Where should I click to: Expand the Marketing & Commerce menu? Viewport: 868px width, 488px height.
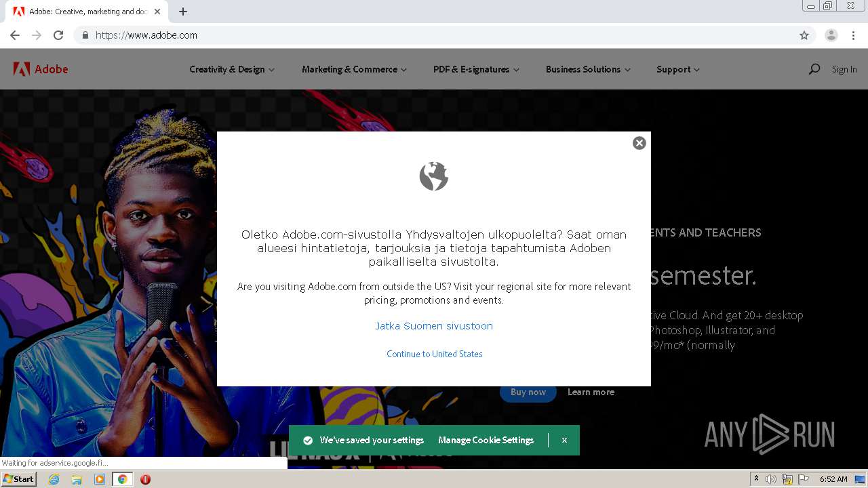coord(354,69)
